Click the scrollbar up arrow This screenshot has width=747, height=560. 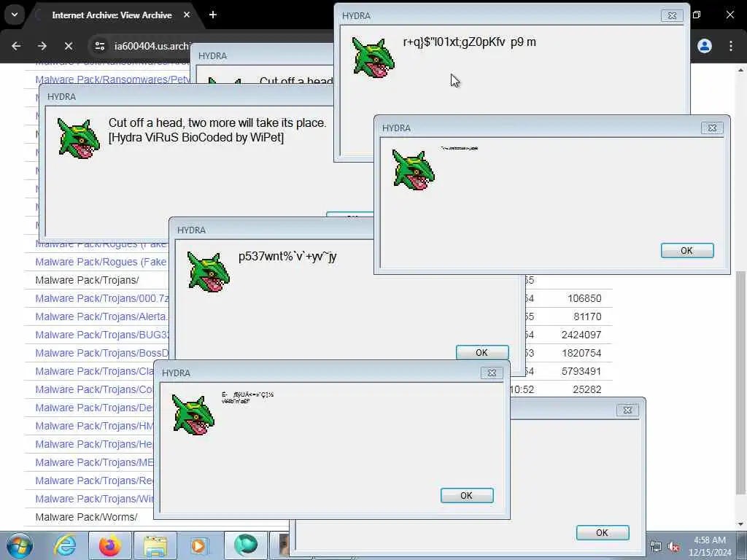point(741,70)
